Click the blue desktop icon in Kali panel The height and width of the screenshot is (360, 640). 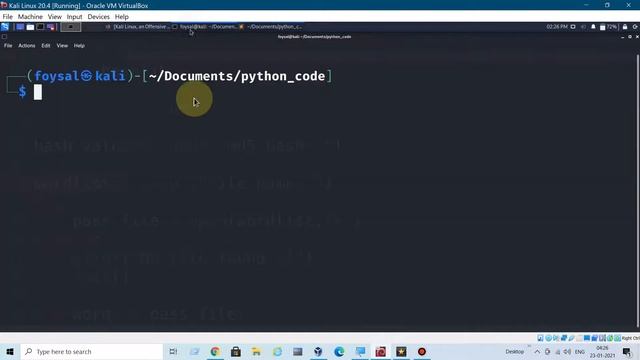(x=20, y=27)
